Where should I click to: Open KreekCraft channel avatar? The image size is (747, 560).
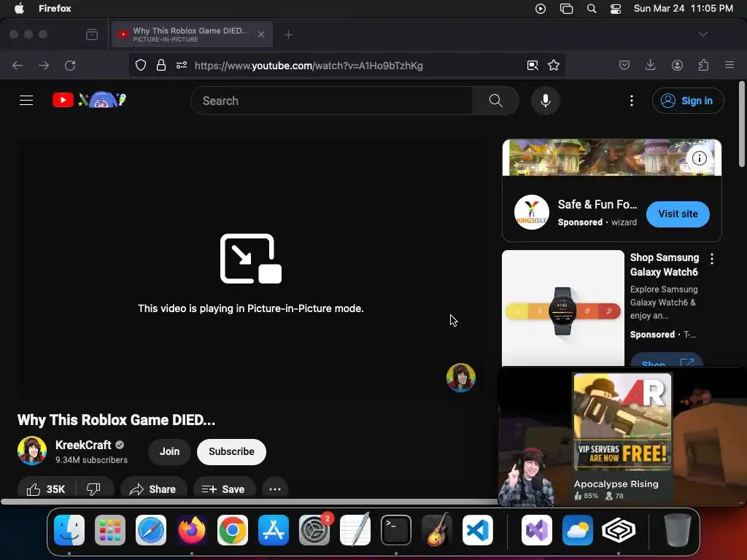[32, 451]
